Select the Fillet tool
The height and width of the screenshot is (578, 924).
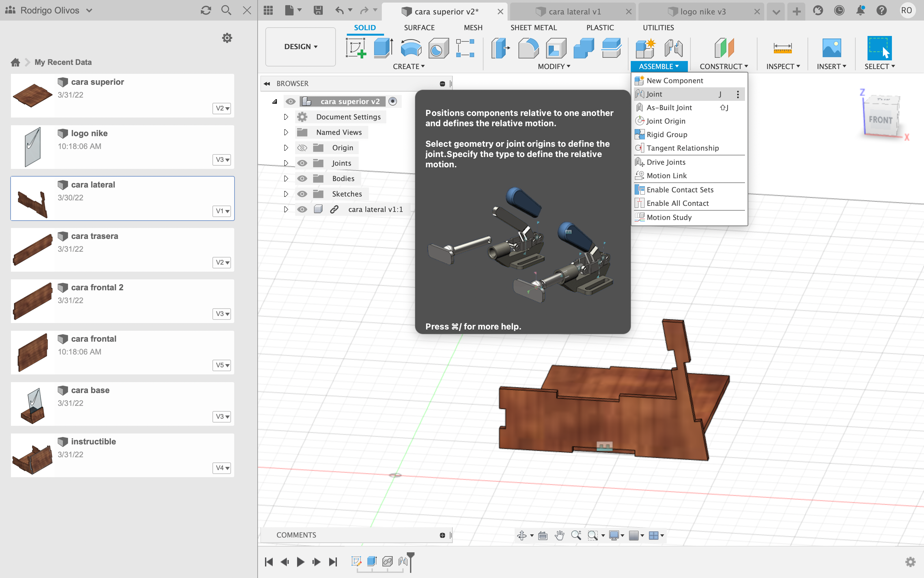[528, 48]
